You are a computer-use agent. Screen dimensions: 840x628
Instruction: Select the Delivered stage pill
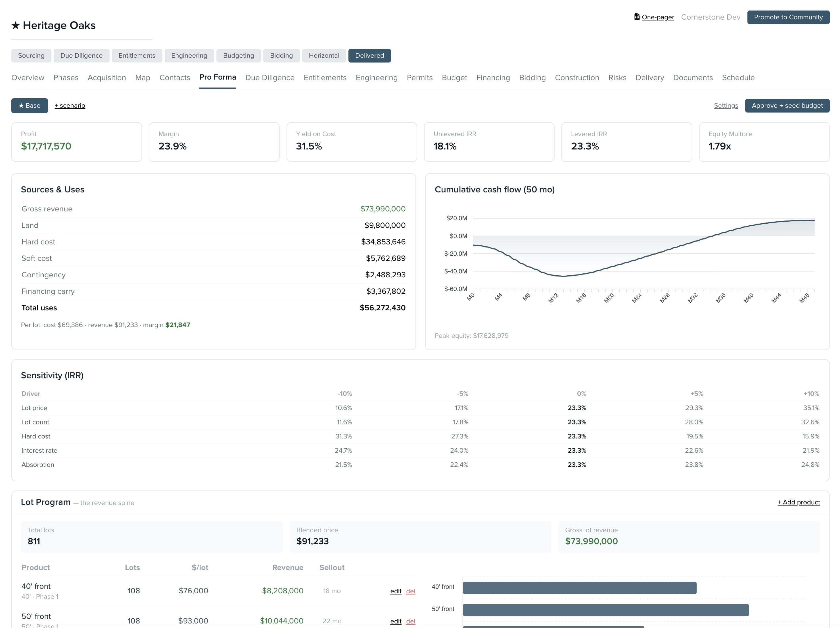[369, 55]
